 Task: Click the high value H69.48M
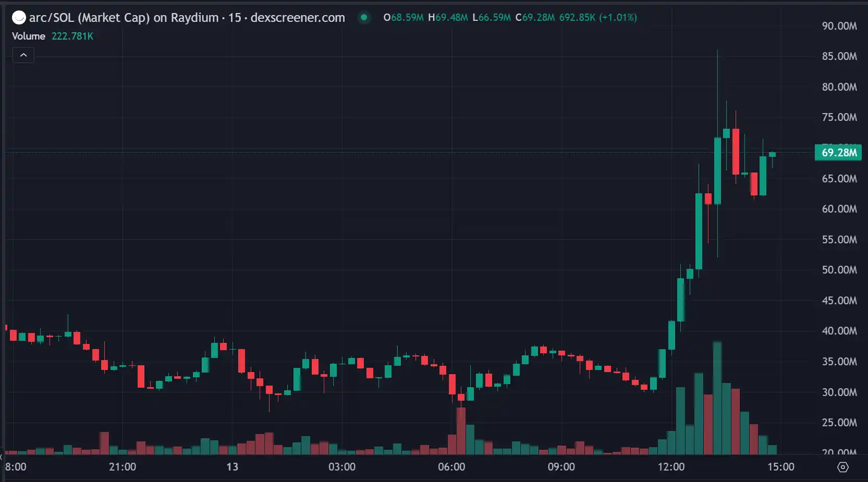[x=448, y=18]
